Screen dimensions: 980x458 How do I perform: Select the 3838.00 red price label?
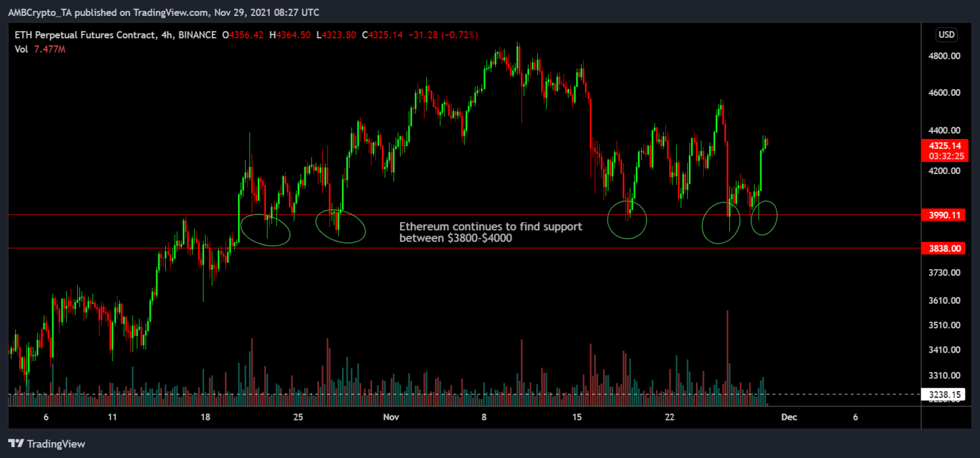tap(946, 248)
